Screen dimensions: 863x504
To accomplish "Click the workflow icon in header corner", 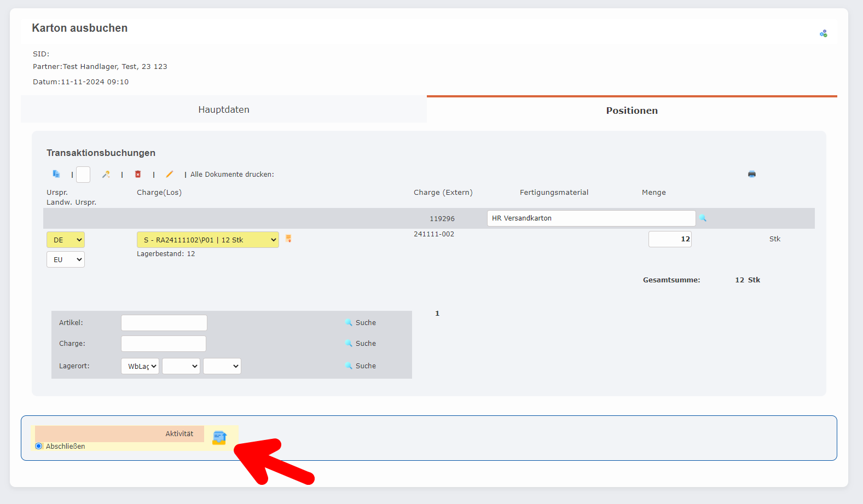I will pos(823,34).
